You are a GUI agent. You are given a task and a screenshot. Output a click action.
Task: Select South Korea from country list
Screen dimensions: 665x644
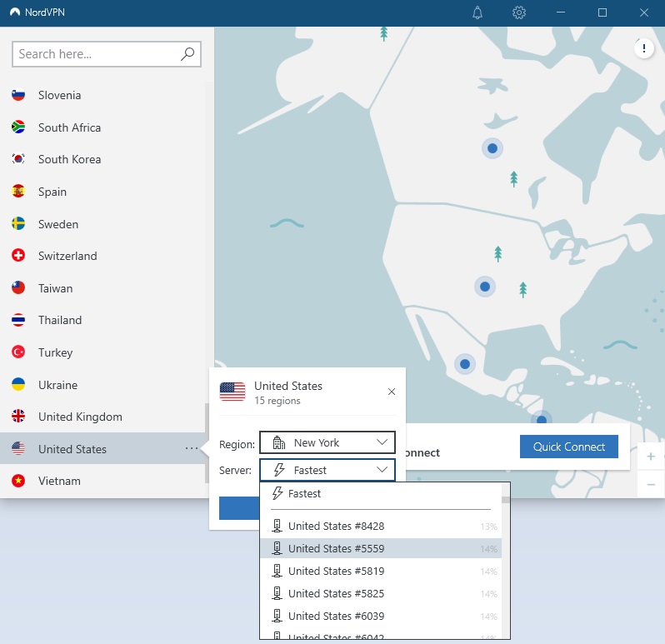pos(102,159)
